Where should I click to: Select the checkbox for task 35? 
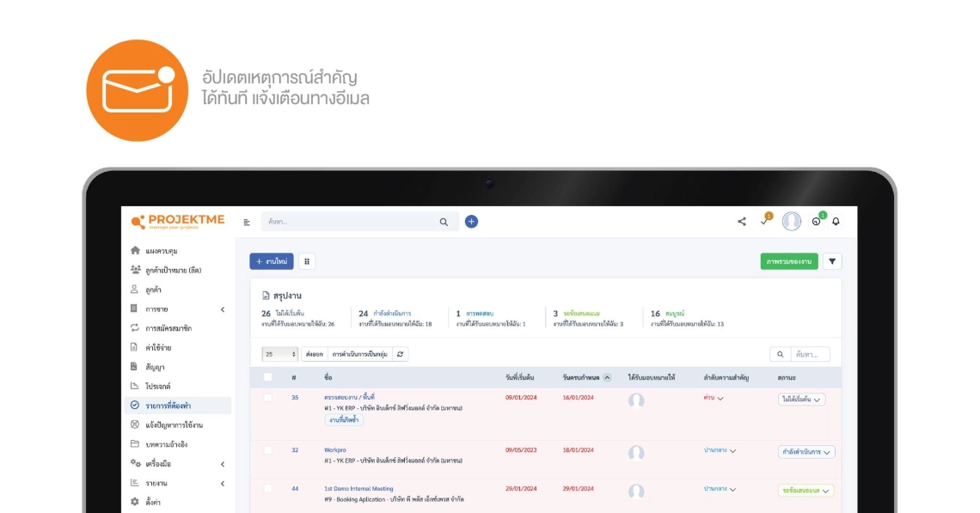coord(267,398)
